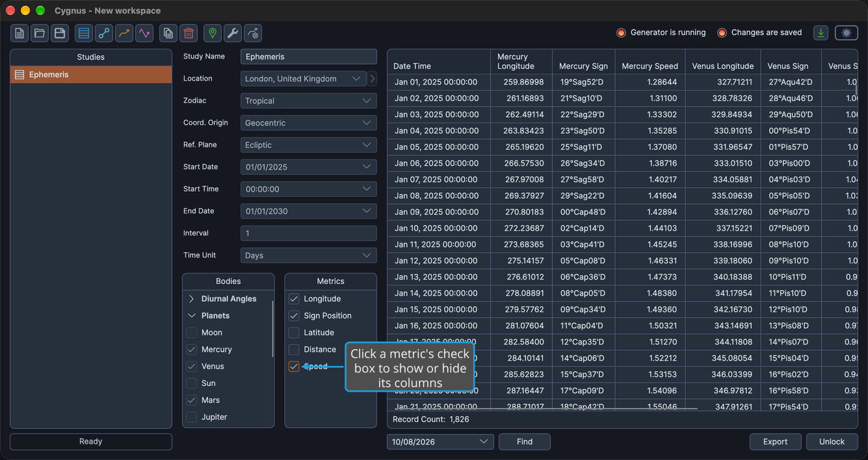Click the Record Count 1,826 label

[431, 420]
